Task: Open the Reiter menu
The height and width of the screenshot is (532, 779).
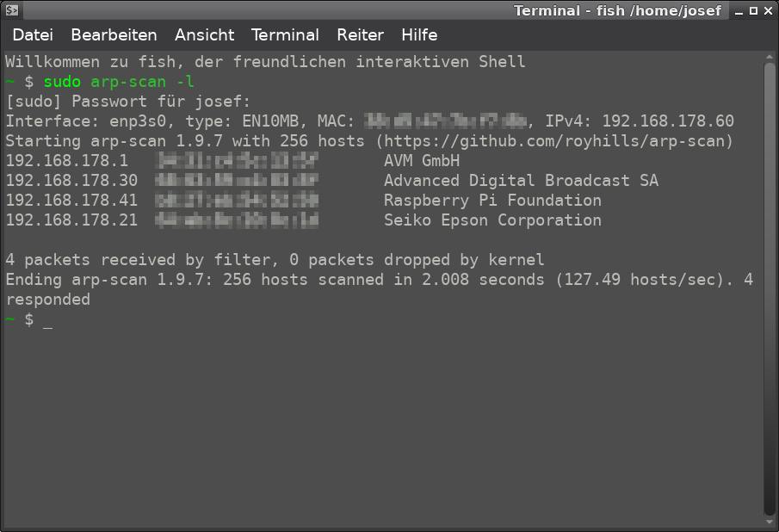Action: (360, 35)
